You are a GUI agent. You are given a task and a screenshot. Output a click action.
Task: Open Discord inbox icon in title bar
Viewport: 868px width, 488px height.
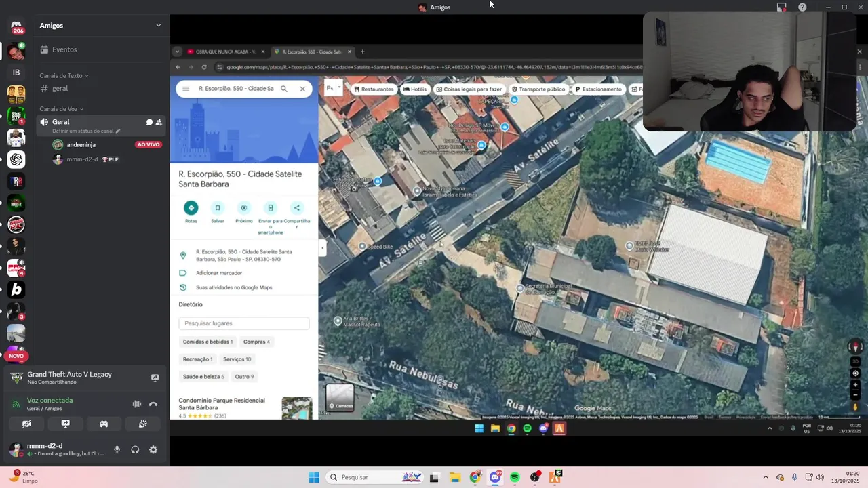click(x=781, y=7)
